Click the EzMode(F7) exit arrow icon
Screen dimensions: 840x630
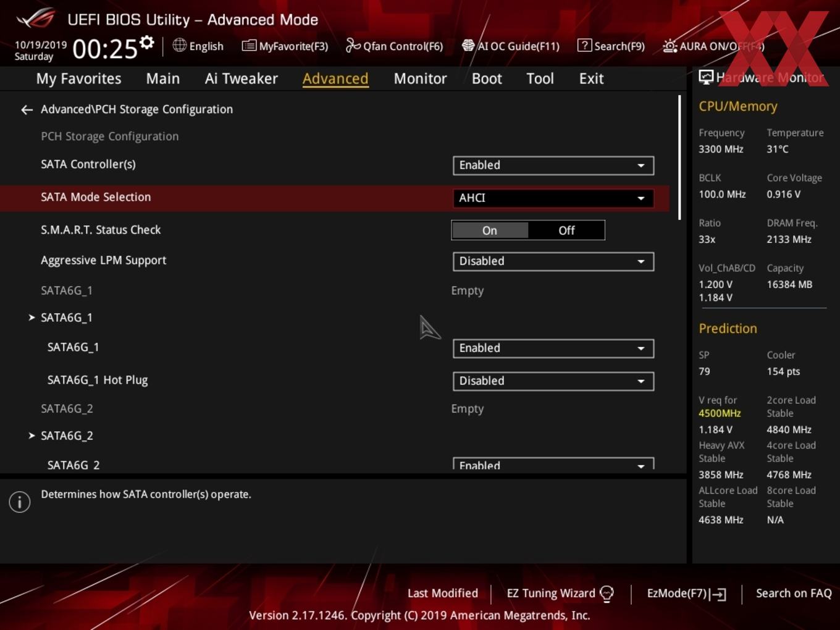pos(718,594)
